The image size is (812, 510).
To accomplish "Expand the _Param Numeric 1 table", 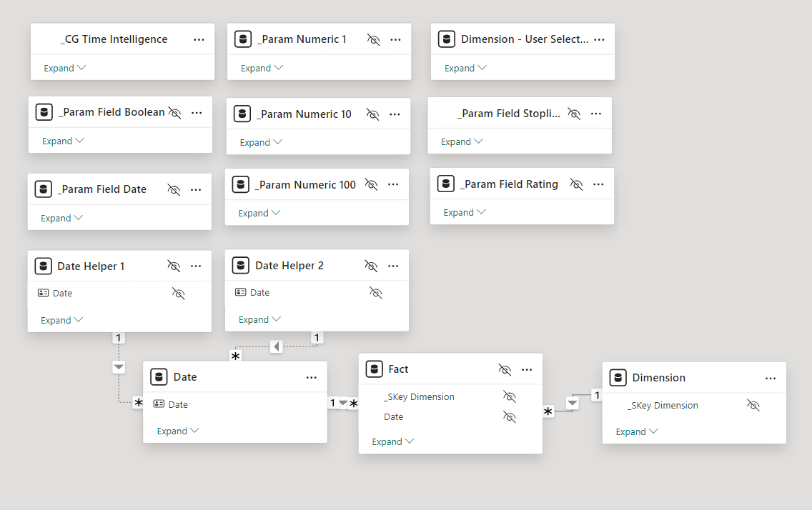I will coord(262,69).
